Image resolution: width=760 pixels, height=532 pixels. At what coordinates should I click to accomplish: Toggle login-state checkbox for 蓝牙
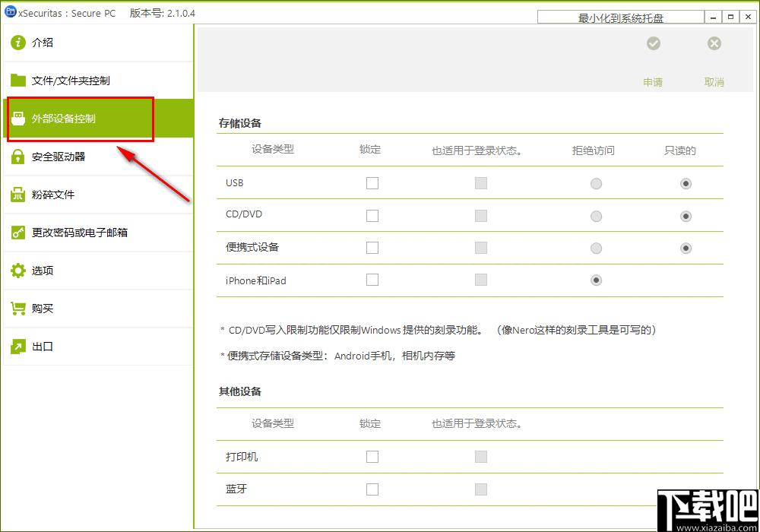point(481,489)
